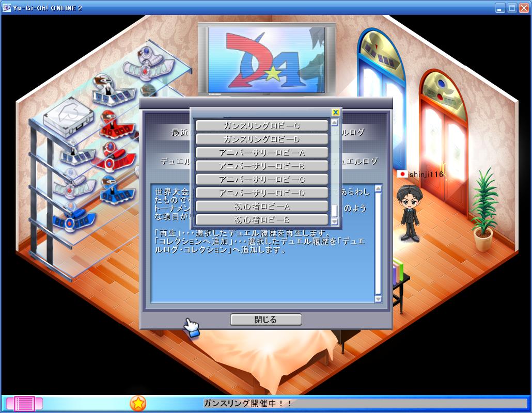532x413 pixels.
Task: Click the 閉じる button
Action: (265, 320)
